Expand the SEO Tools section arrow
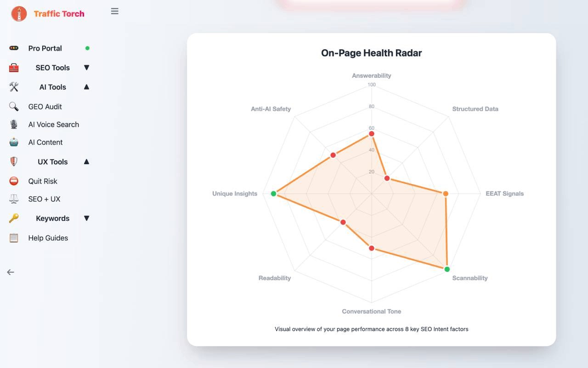The width and height of the screenshot is (588, 368). pyautogui.click(x=86, y=68)
